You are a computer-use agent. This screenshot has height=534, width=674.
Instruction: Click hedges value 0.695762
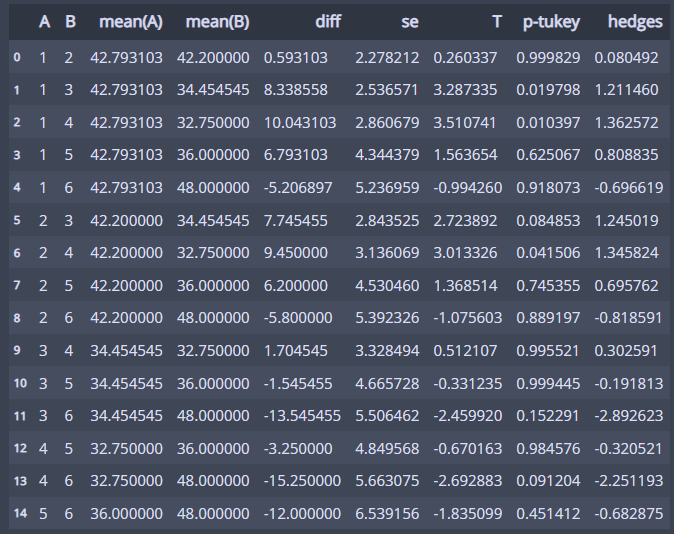(626, 286)
